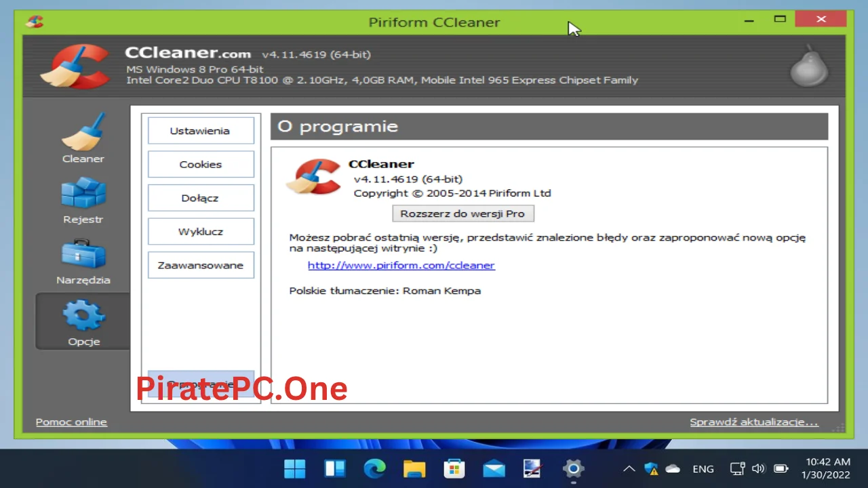Click 'O programie' heading

[x=338, y=127]
